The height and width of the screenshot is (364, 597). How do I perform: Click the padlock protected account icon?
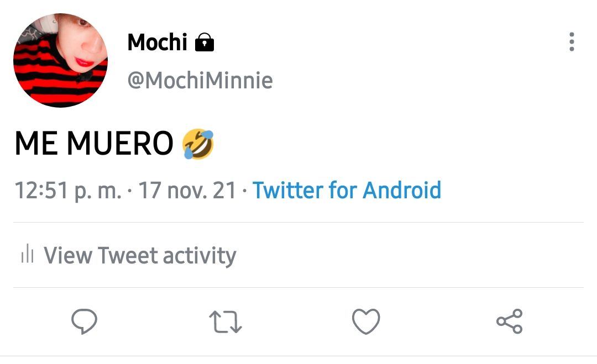click(205, 42)
